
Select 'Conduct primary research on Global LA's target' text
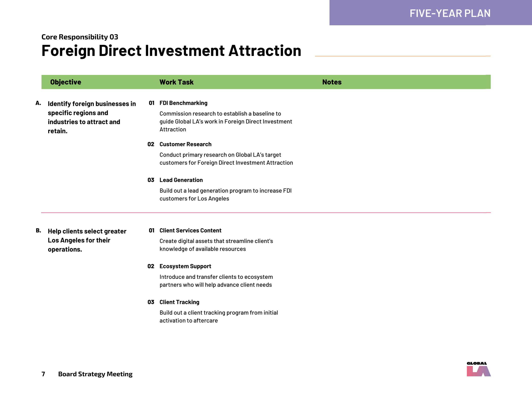coord(226,159)
